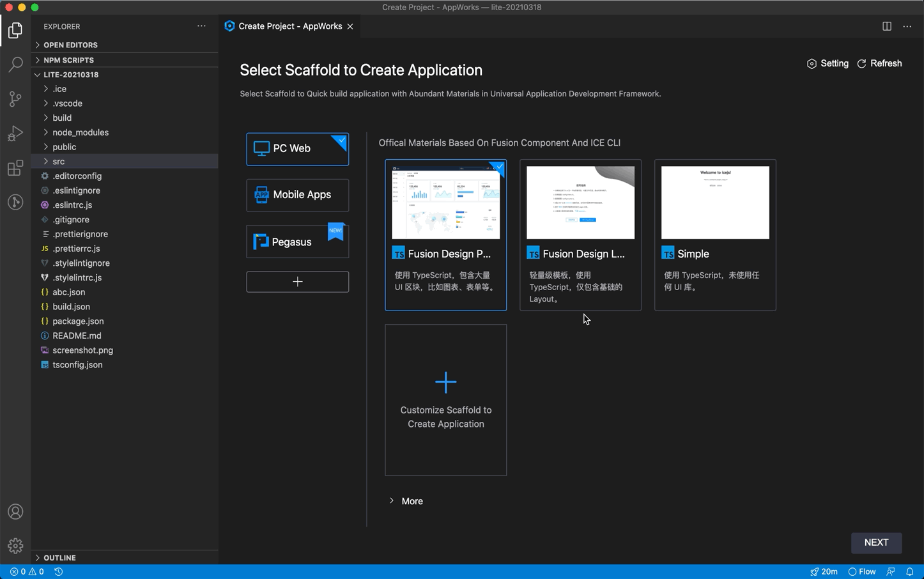Open the abc.json file
The image size is (924, 579).
pos(125,292)
